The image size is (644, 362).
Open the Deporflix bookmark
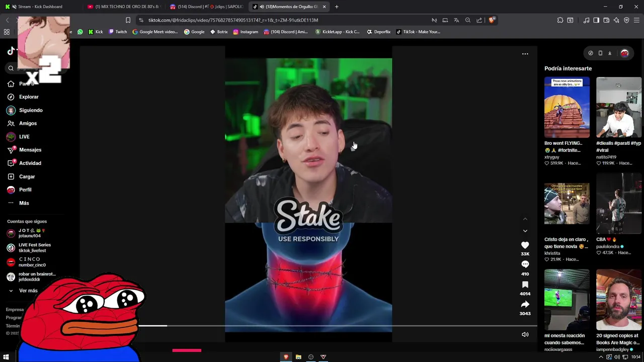point(378,32)
